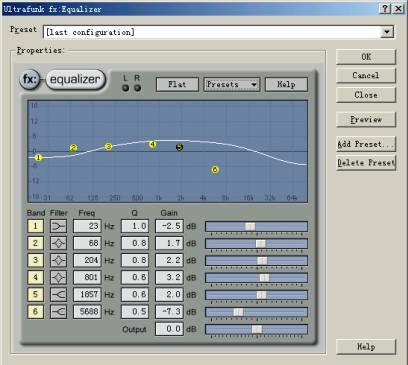Select node 6 on the EQ graph
The image size is (408, 365).
pos(215,170)
